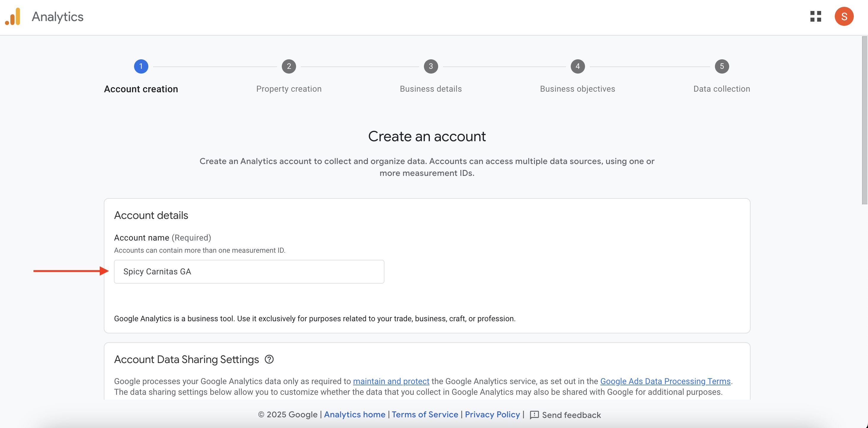Select the Business objectives step label
The height and width of the screenshot is (428, 868).
coord(578,89)
